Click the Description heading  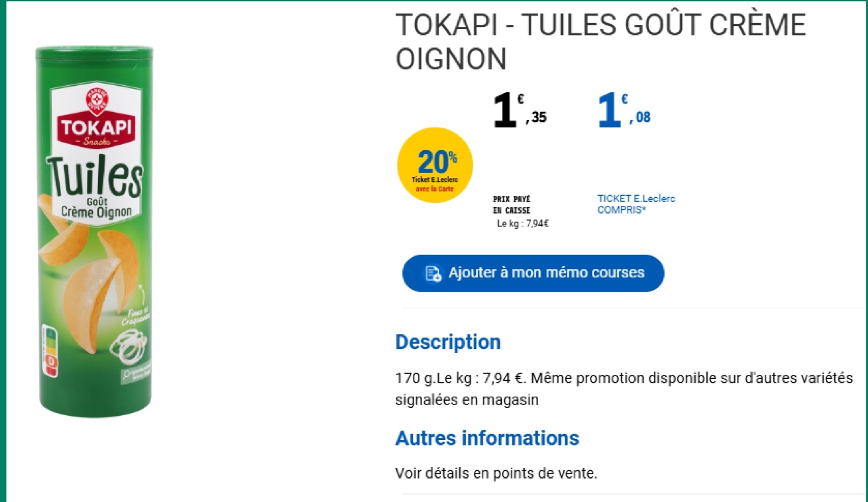point(448,342)
